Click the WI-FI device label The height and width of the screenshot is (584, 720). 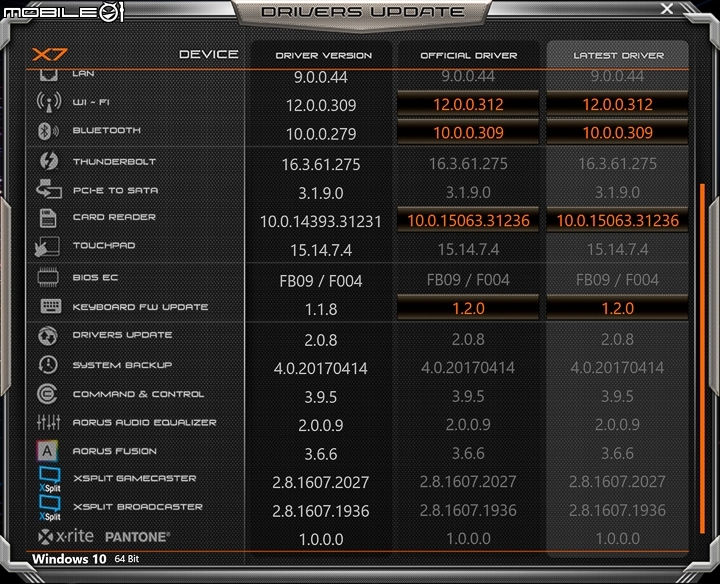(91, 102)
